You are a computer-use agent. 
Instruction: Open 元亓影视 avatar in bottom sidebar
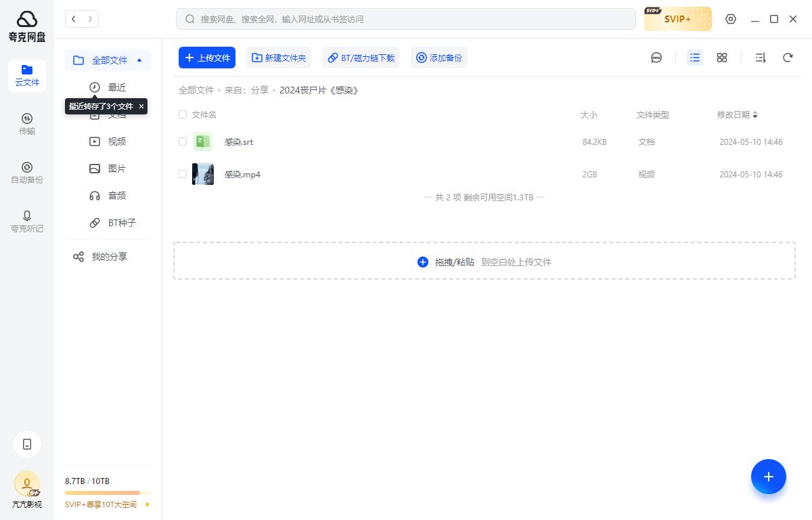pos(27,484)
